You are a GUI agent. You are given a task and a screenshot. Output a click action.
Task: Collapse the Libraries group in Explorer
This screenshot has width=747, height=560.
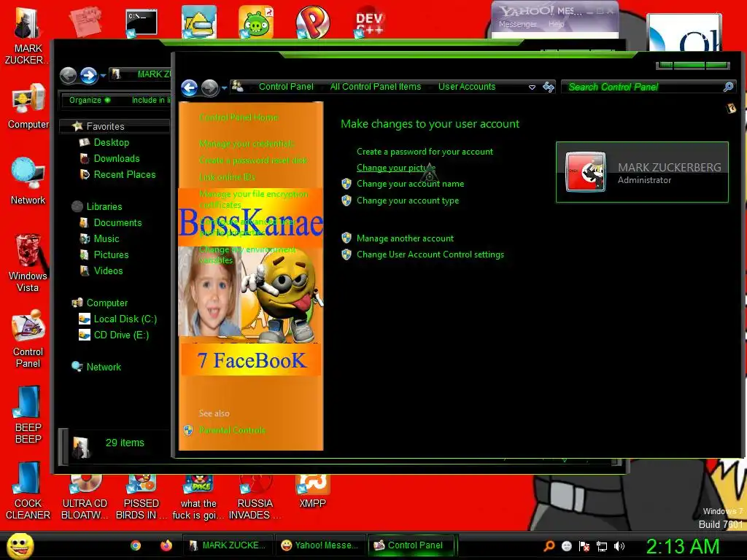coord(104,206)
